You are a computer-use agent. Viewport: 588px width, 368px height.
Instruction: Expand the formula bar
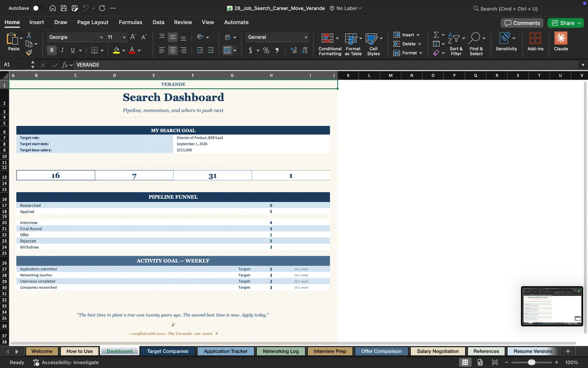(x=583, y=65)
